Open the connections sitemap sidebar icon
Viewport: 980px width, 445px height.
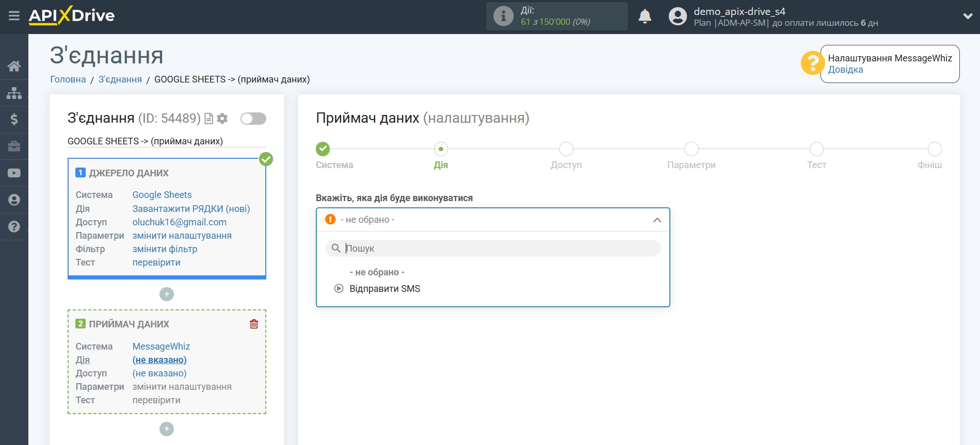coord(14,93)
